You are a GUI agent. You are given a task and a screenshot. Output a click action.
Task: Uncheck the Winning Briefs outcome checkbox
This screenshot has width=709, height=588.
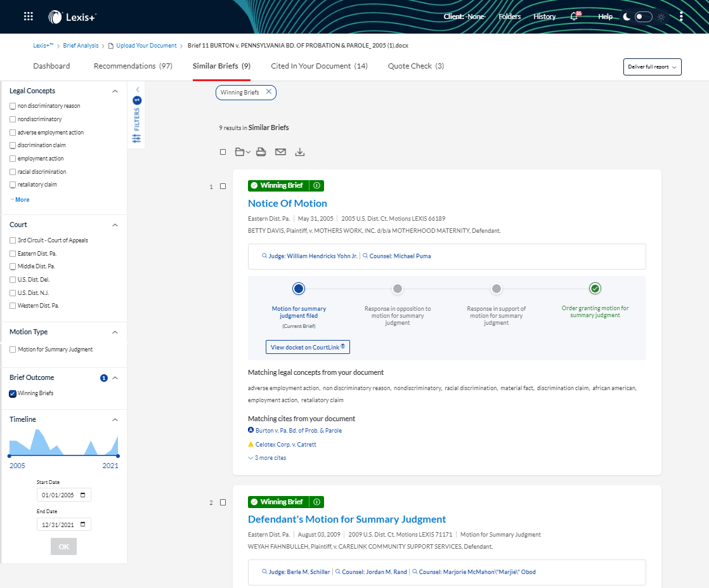coord(13,393)
